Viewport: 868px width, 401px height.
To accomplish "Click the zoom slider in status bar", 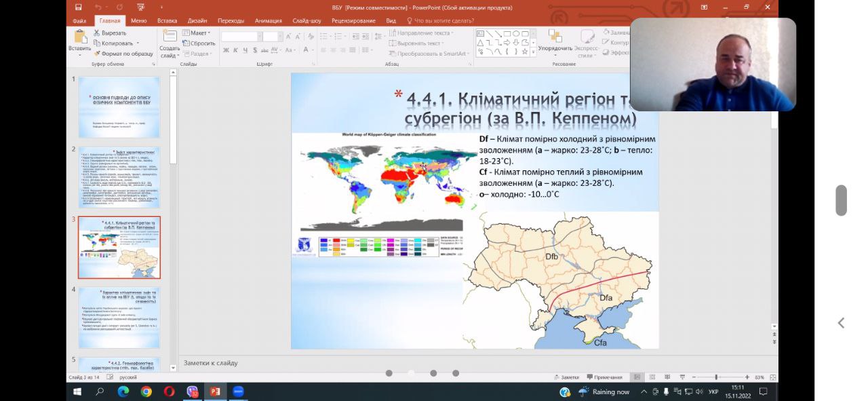I will [716, 377].
